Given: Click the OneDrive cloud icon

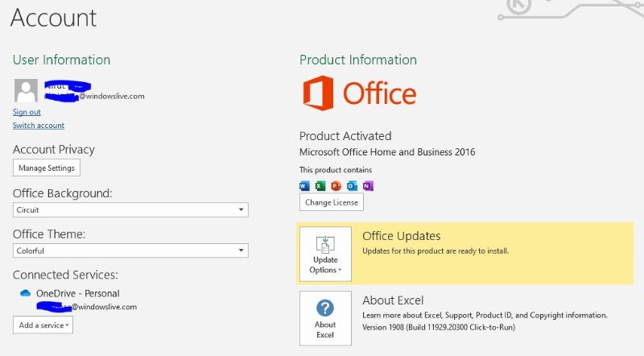Looking at the screenshot, I should 25,294.
